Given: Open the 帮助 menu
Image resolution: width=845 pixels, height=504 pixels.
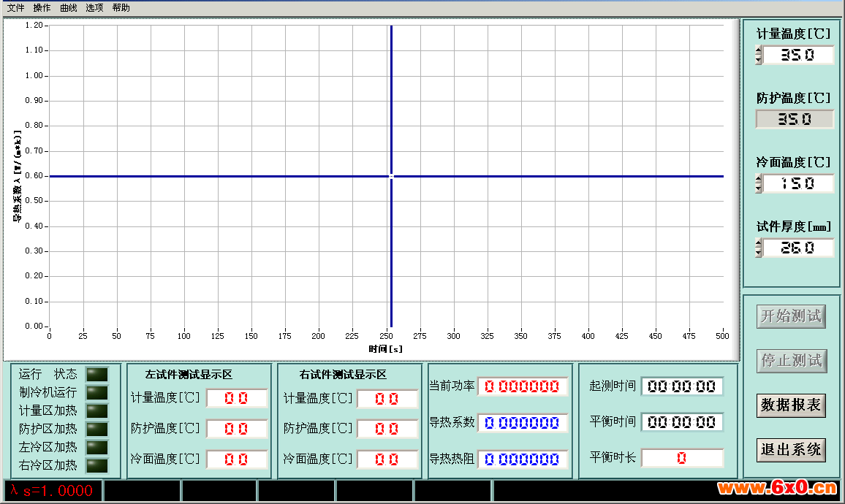Looking at the screenshot, I should coord(121,7).
